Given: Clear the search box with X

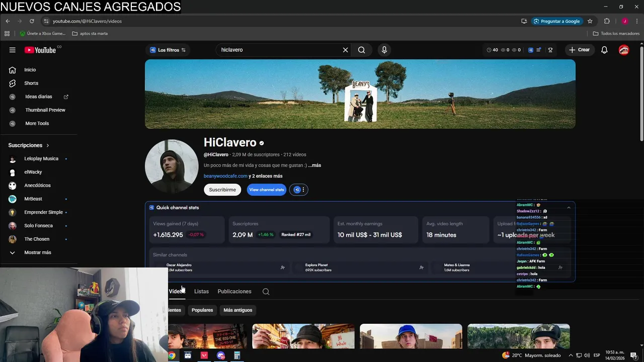Looking at the screenshot, I should click(345, 50).
